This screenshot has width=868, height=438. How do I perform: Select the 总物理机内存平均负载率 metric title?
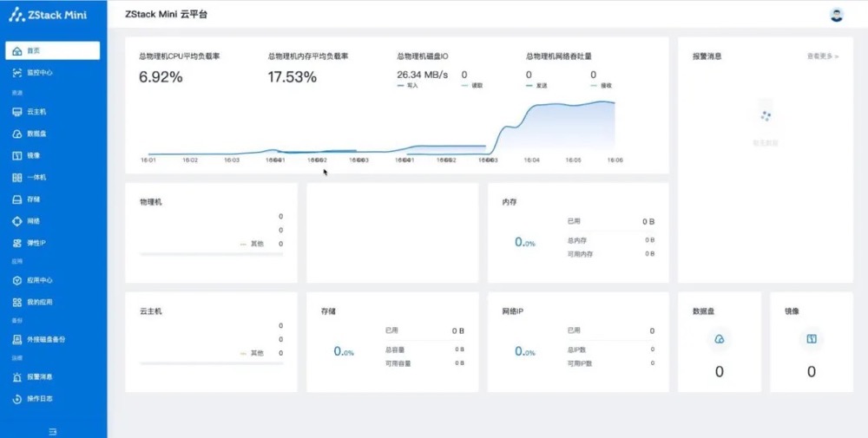(x=308, y=56)
